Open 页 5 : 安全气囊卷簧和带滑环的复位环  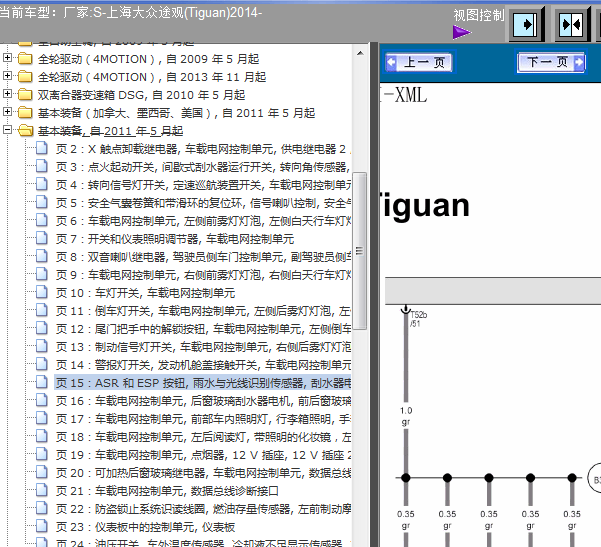point(203,203)
